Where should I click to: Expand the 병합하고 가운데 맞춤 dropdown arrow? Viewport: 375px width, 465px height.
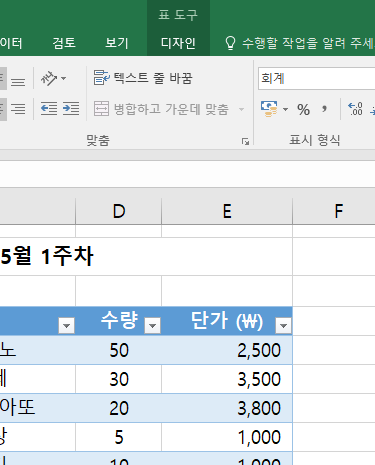pyautogui.click(x=242, y=109)
